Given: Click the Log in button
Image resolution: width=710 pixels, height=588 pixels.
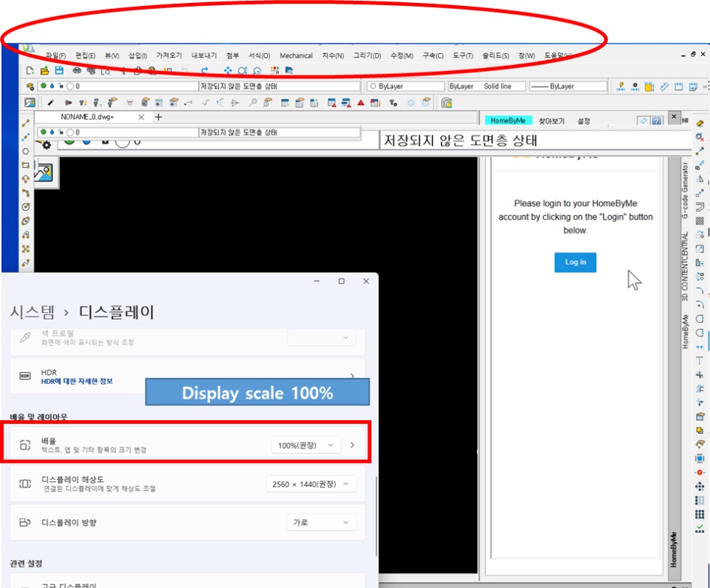Looking at the screenshot, I should [575, 263].
